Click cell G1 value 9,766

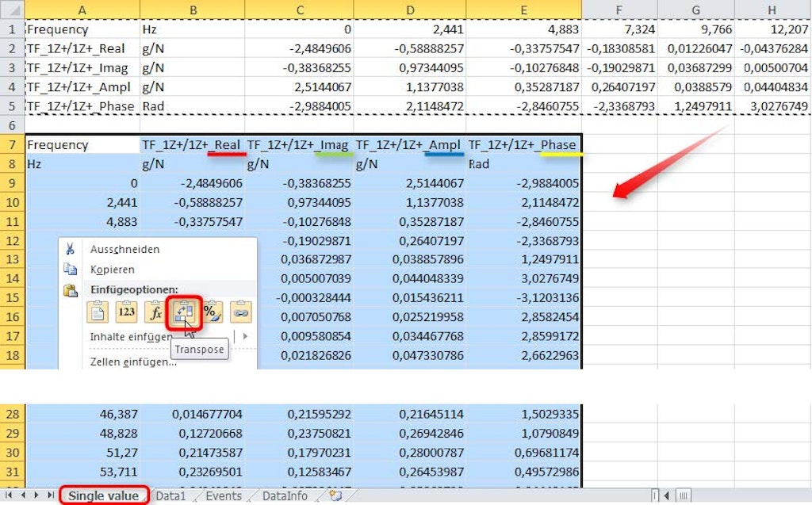tap(696, 29)
